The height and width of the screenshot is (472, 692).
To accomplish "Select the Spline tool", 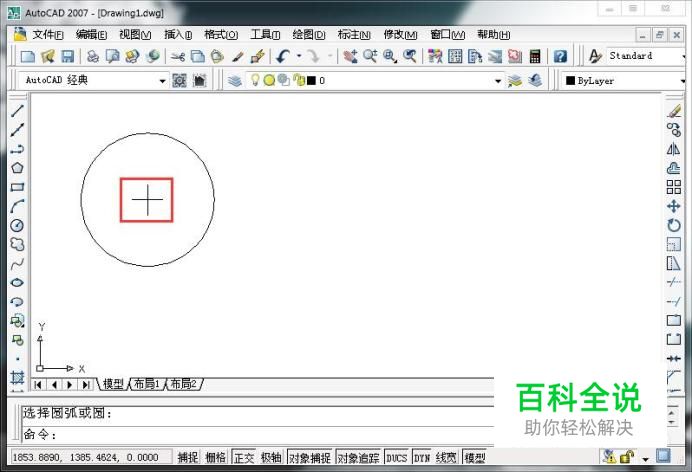I will coord(17,264).
